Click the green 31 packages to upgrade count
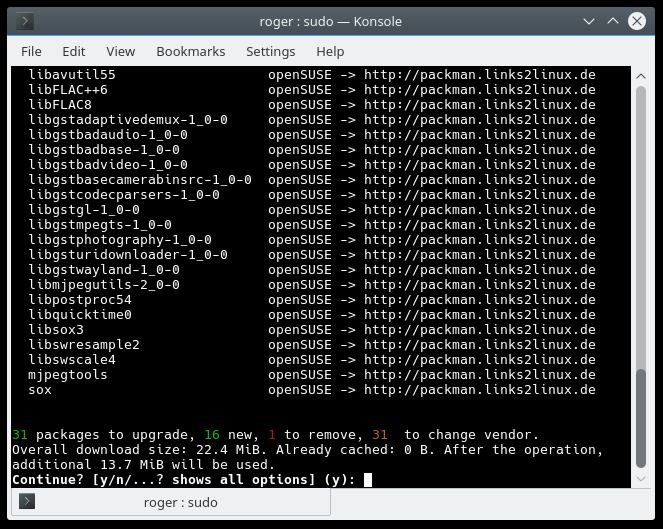Viewport: 663px width, 529px height. (20, 435)
